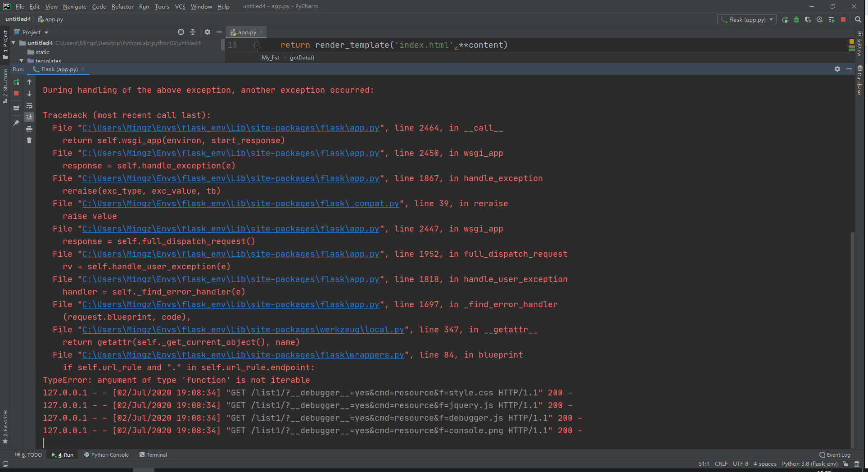
Task: Collapse code fold marker at line 13
Action: tap(258, 45)
